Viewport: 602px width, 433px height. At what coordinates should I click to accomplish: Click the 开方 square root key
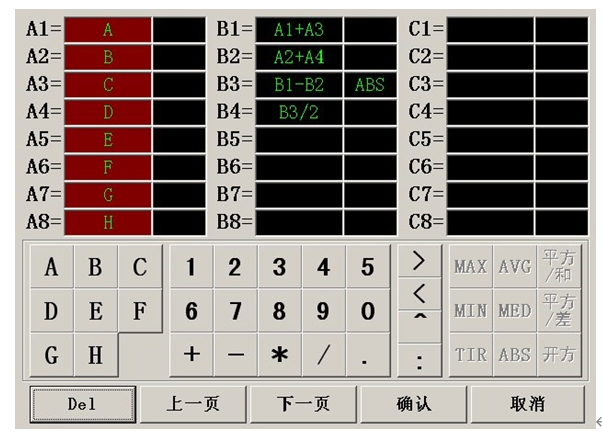click(559, 355)
